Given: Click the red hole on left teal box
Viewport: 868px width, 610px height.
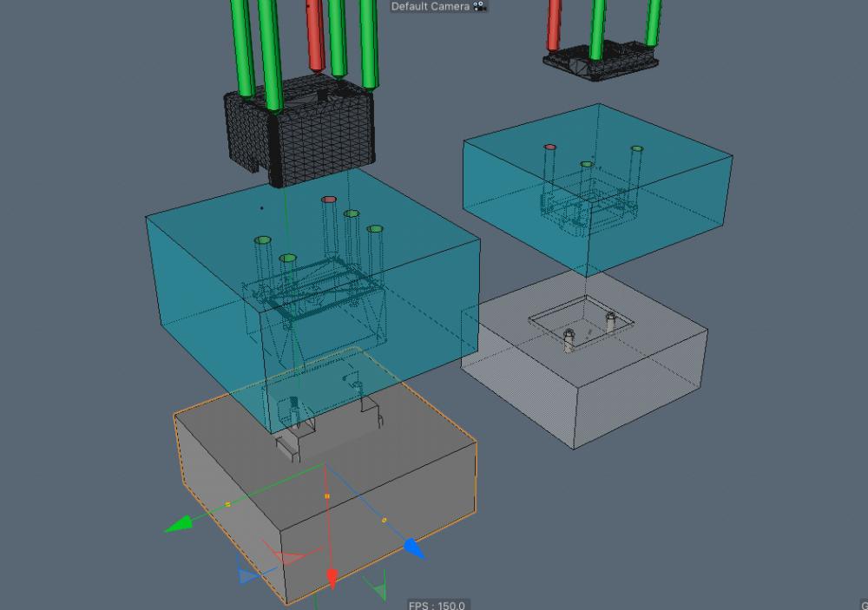Looking at the screenshot, I should coord(329,200).
